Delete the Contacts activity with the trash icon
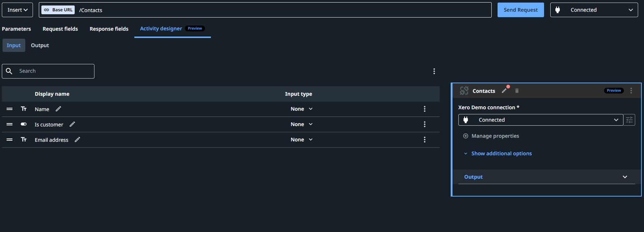Viewport: 644px width, 232px height. 517,91
